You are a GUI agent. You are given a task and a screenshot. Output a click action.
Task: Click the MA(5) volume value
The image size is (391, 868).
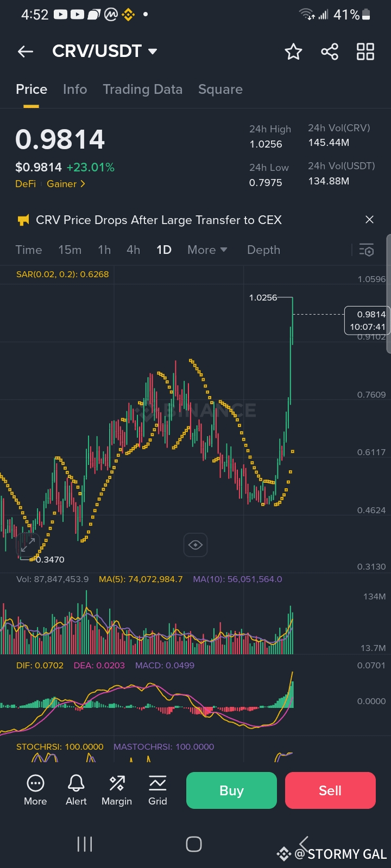pyautogui.click(x=141, y=579)
